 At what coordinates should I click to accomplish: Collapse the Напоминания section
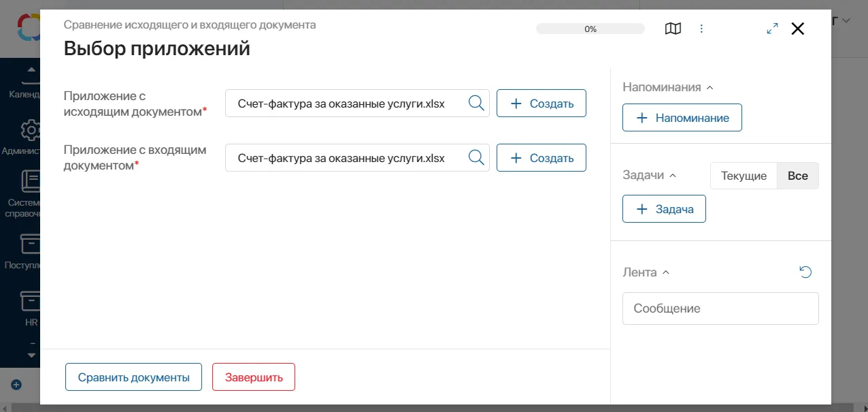point(710,87)
